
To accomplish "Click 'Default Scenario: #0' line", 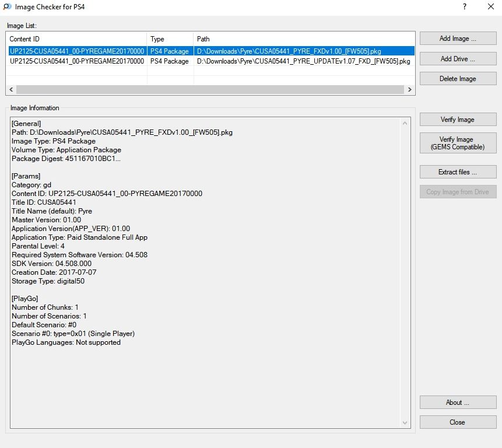I will point(44,325).
